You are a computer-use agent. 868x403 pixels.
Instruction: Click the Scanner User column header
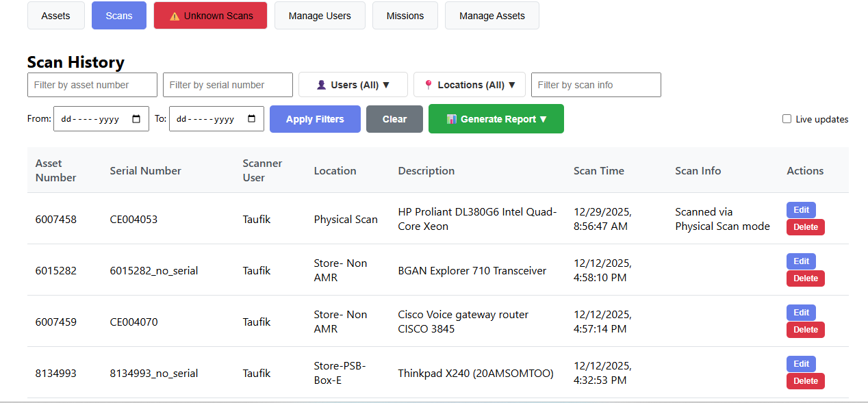262,170
